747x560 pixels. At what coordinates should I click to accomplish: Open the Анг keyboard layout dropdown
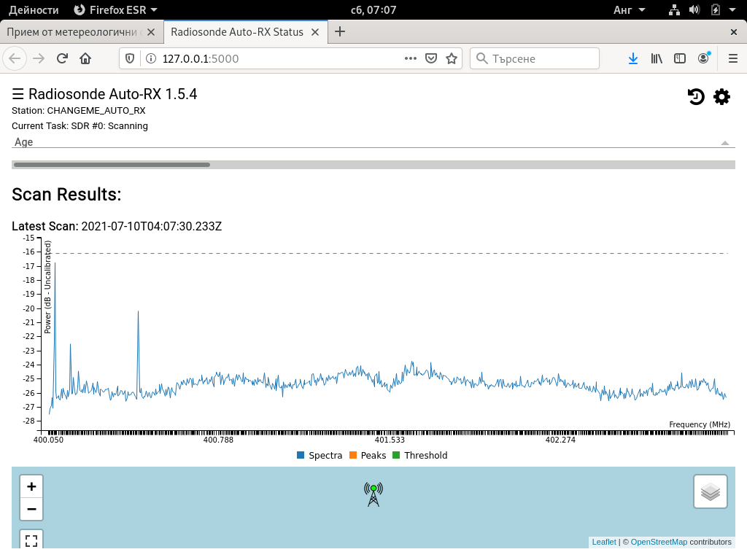pyautogui.click(x=629, y=10)
